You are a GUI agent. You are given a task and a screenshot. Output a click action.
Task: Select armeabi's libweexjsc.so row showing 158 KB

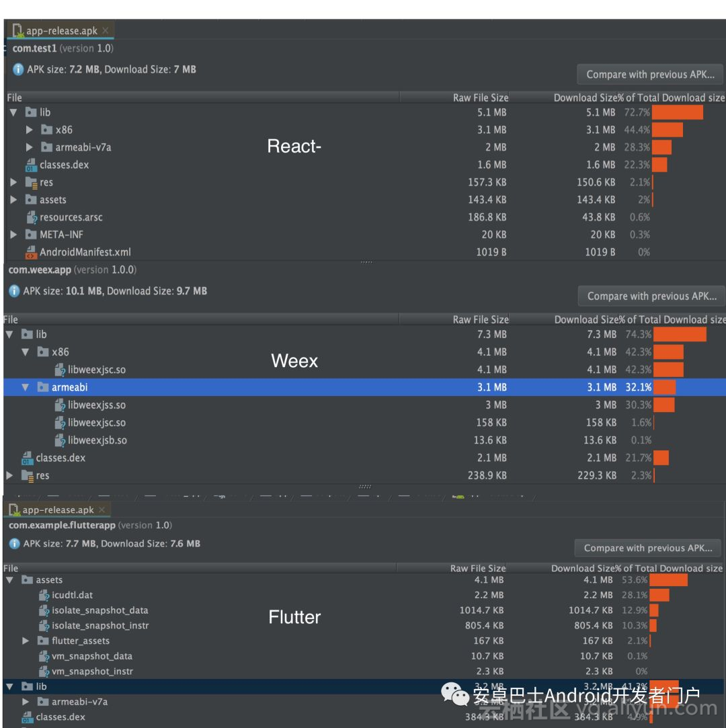pyautogui.click(x=364, y=423)
